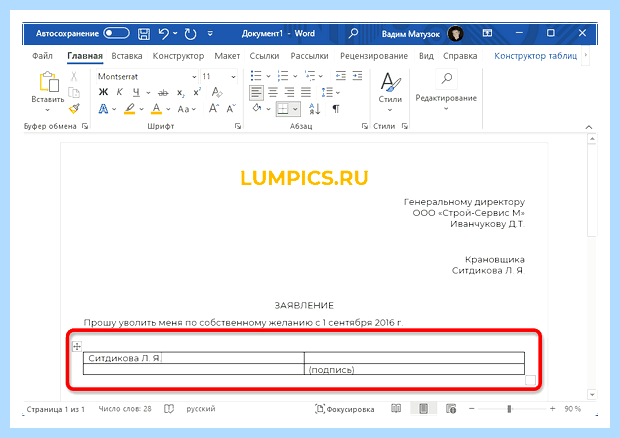Toggle bold Ж formatting
This screenshot has width=620, height=438.
[x=103, y=93]
